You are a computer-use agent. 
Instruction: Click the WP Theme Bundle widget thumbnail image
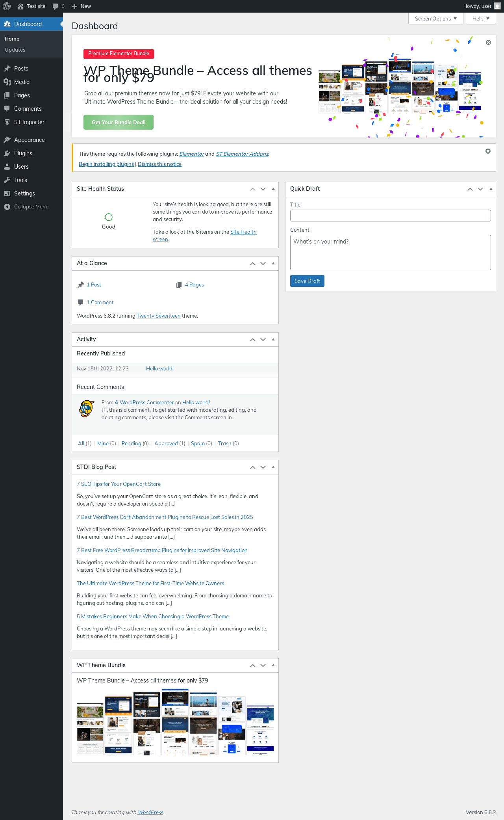[175, 722]
